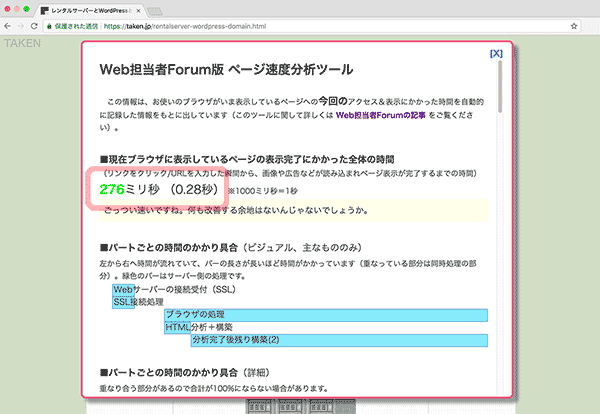The image size is (600, 414).
Task: Click the popup vertical scrollbar thumb
Action: click(x=500, y=86)
